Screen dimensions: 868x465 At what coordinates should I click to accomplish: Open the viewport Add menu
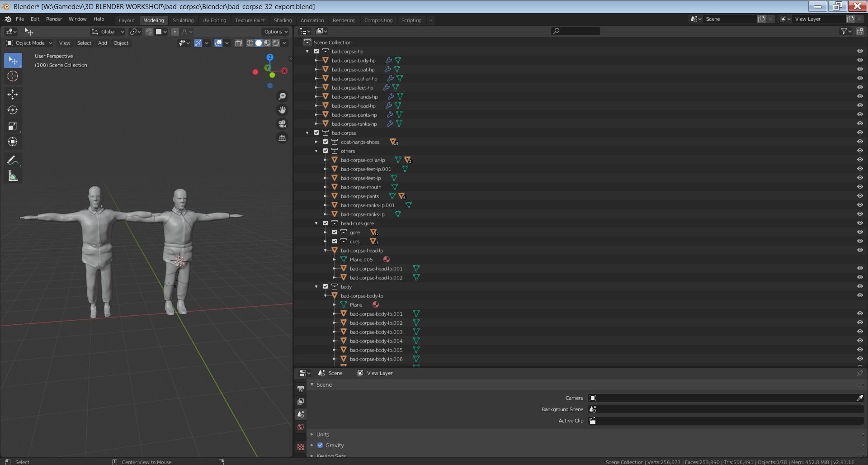[x=103, y=43]
